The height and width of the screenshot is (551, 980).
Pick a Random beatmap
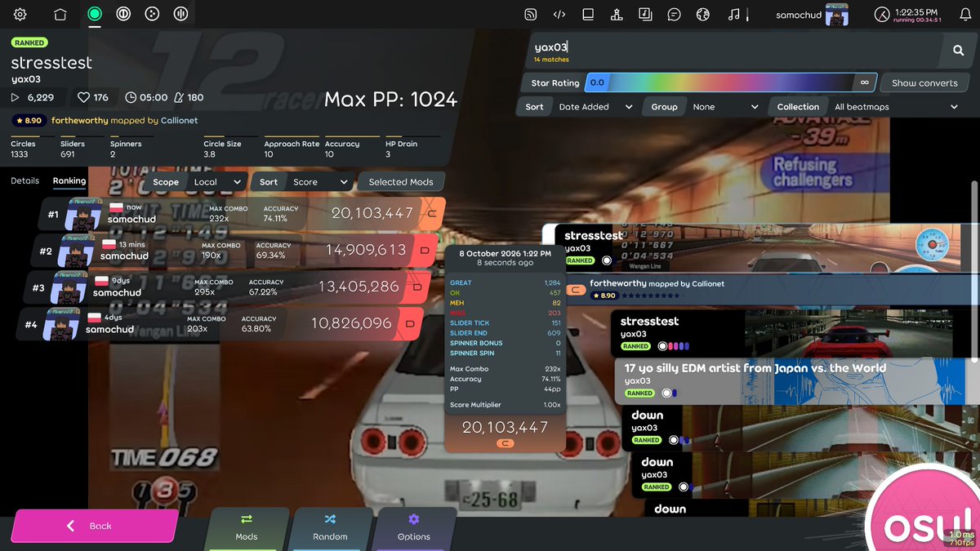(x=330, y=527)
